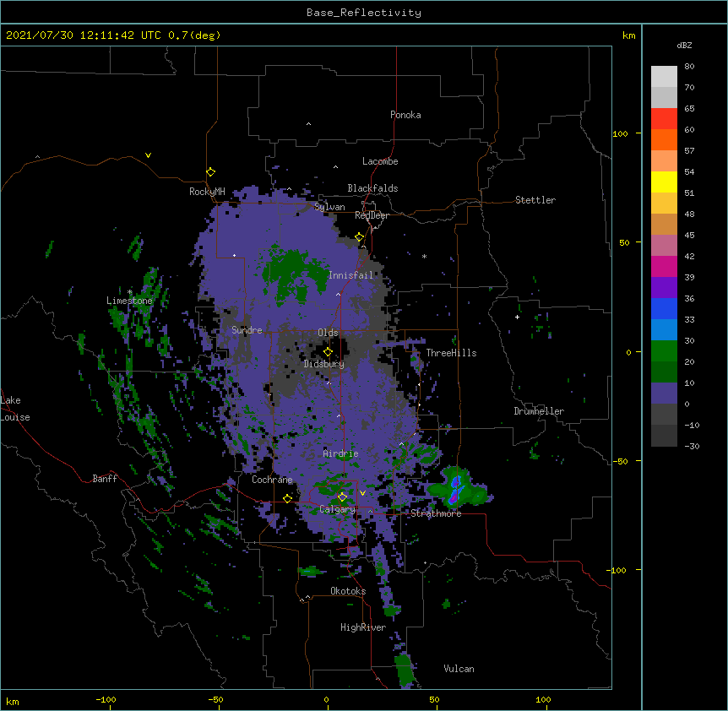Click the 65 dBZ red color swatch

click(664, 119)
